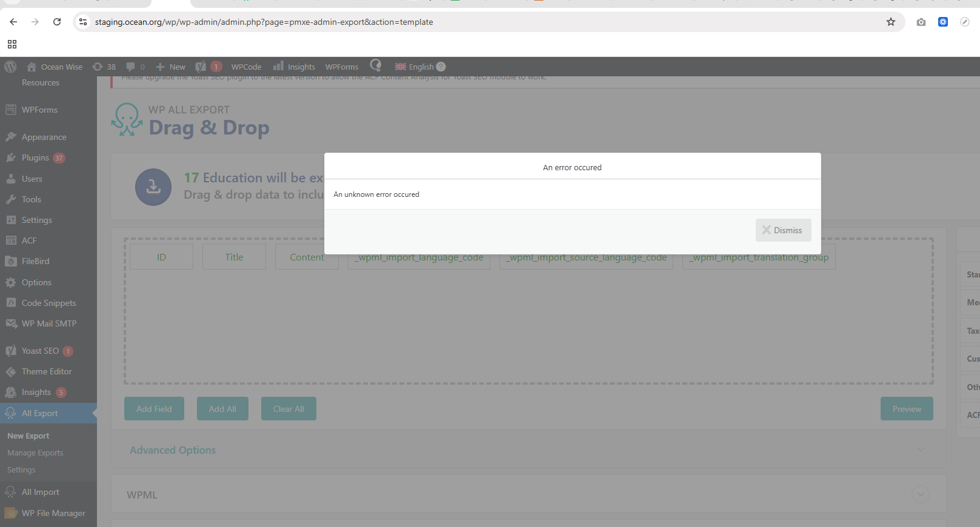This screenshot has height=527, width=980.
Task: Open Insights in the admin bar
Action: (x=294, y=67)
